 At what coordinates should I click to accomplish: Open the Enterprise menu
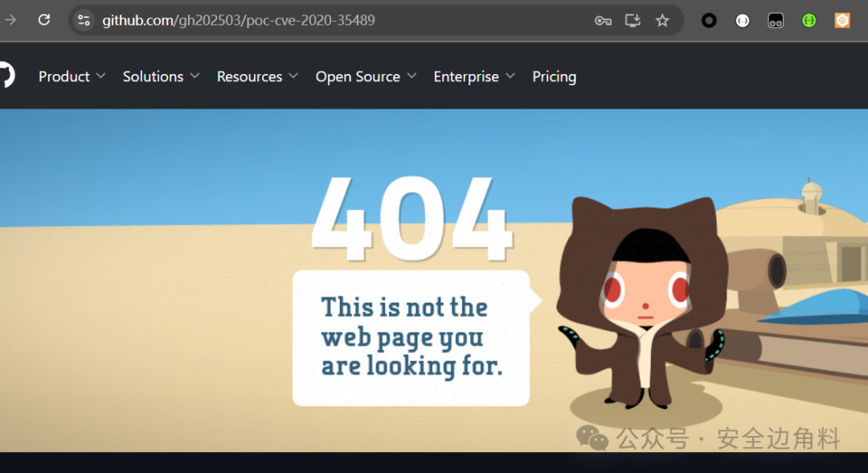click(x=474, y=76)
